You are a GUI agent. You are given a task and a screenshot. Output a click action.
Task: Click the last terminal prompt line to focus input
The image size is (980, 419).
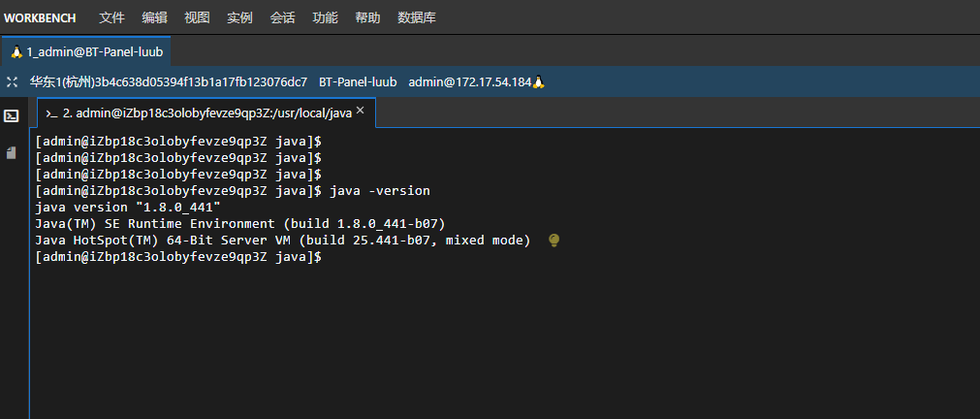point(178,256)
